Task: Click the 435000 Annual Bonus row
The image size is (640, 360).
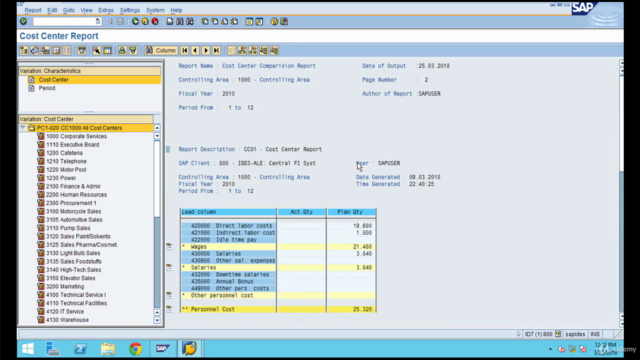Action: [229, 282]
